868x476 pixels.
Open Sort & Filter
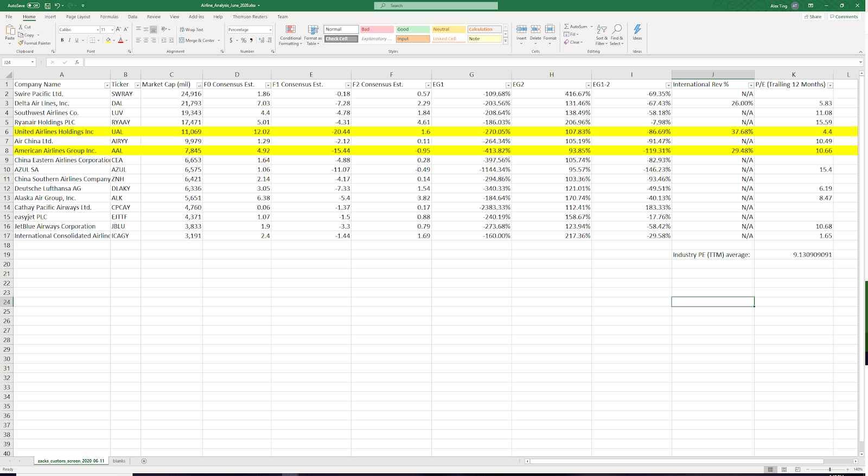click(x=601, y=34)
